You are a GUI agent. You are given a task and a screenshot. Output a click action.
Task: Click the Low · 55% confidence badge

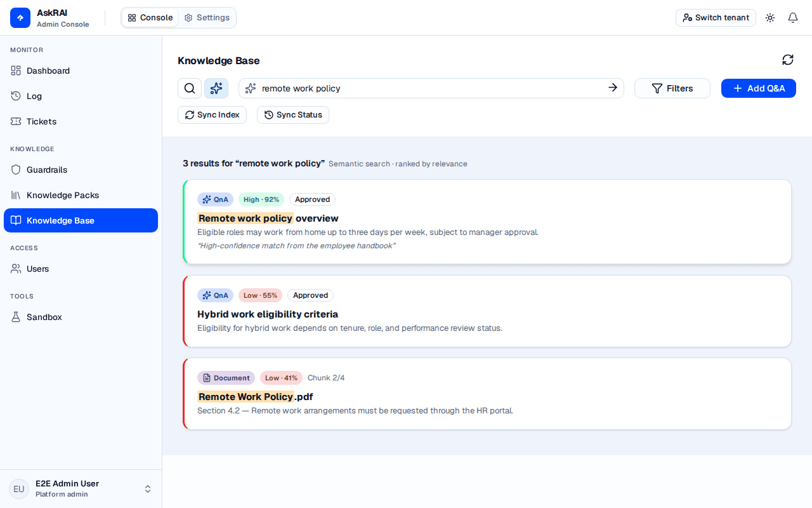(x=260, y=295)
